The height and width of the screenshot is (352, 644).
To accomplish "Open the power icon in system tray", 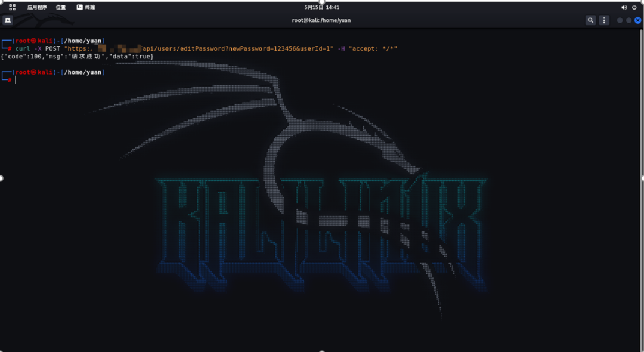I will click(634, 7).
